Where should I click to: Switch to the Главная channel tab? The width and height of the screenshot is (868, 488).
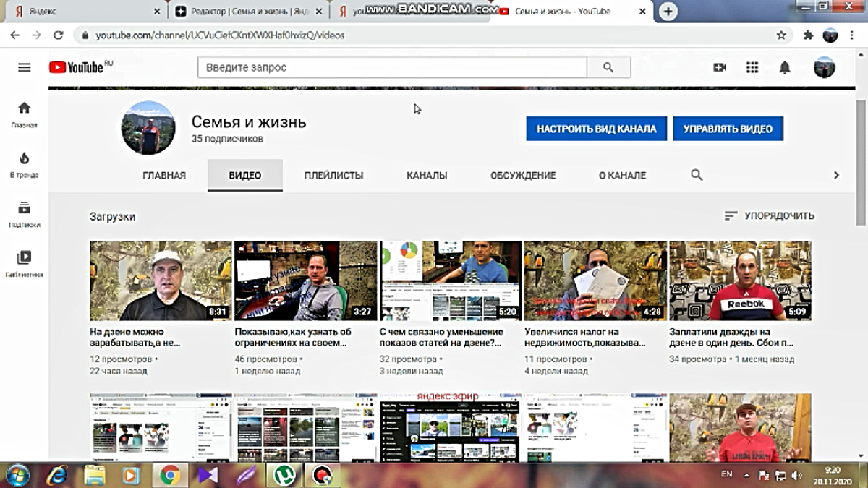click(164, 175)
